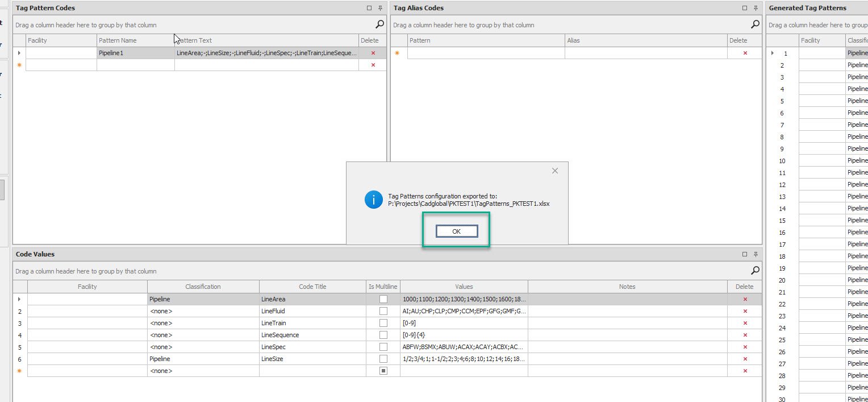Image resolution: width=868 pixels, height=402 pixels.
Task: Expand row 1 in Generated Tag Patterns
Action: coord(772,53)
